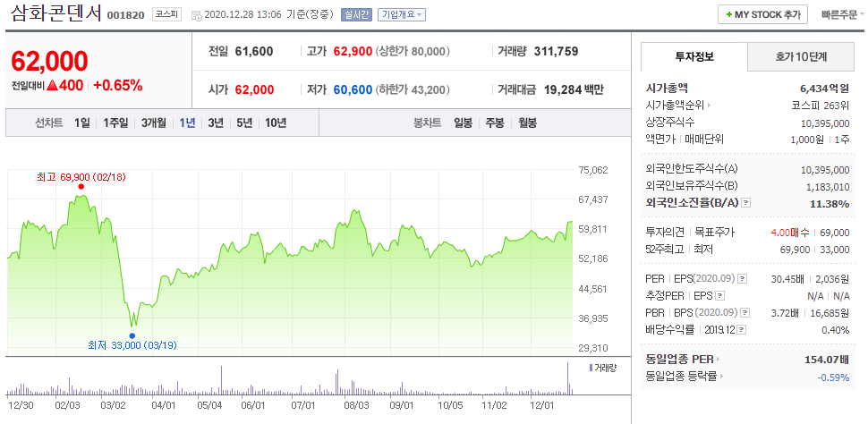Screen dimensions: 868x424
Task: Click the 08/03 date on chart axis
Action: 356,405
